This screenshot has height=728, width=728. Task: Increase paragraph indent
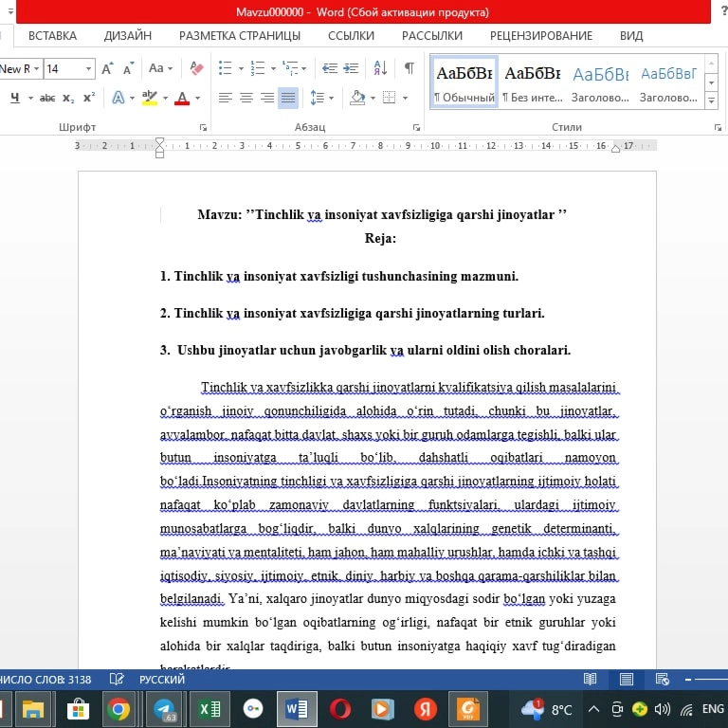click(x=351, y=68)
